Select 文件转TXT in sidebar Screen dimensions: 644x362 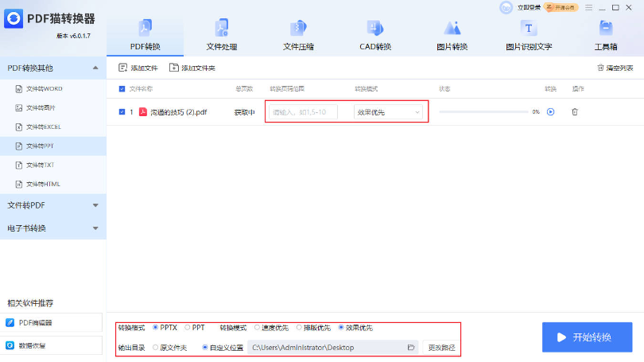coord(53,165)
